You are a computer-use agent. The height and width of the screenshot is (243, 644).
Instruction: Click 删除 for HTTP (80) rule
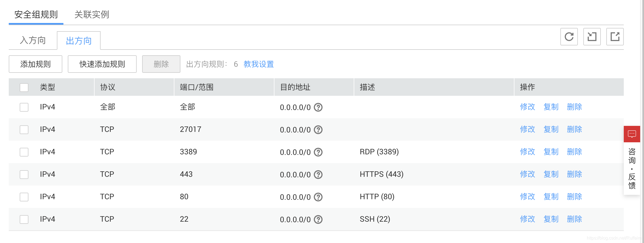click(575, 196)
